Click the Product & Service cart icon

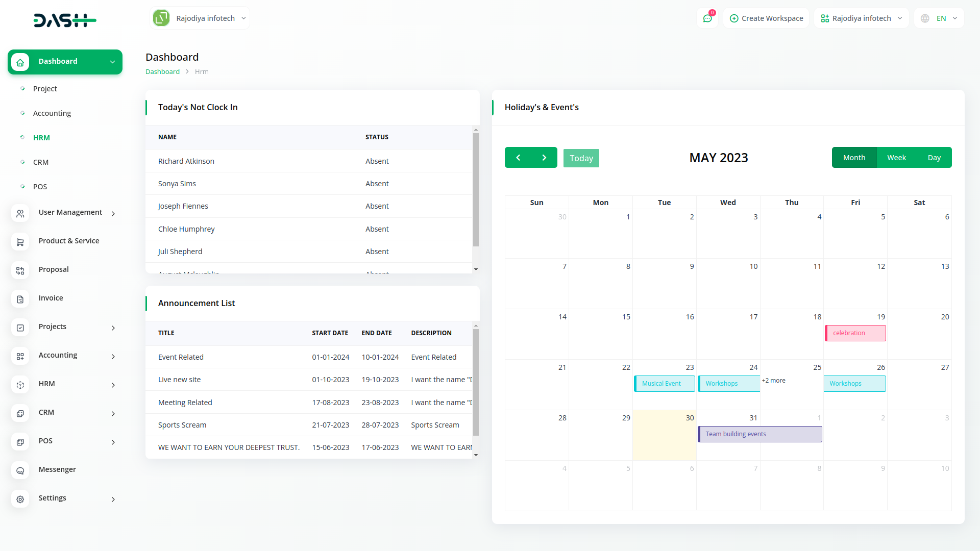pos(20,242)
